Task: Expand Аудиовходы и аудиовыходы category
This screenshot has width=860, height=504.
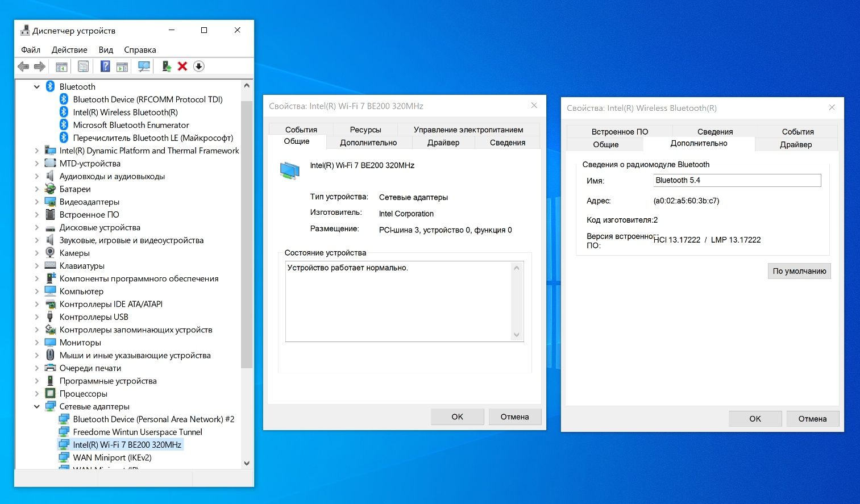Action: [x=37, y=177]
